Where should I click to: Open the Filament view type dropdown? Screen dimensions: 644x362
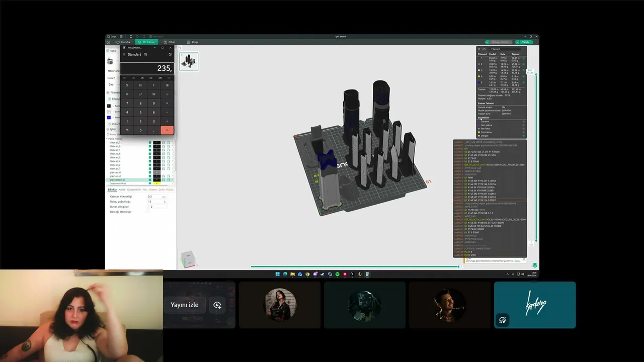tap(504, 49)
